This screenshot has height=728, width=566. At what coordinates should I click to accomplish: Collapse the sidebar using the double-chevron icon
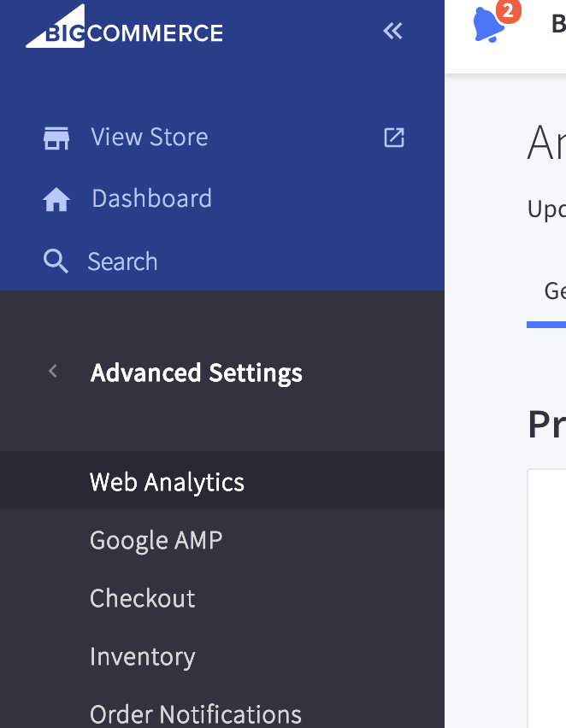pos(392,30)
